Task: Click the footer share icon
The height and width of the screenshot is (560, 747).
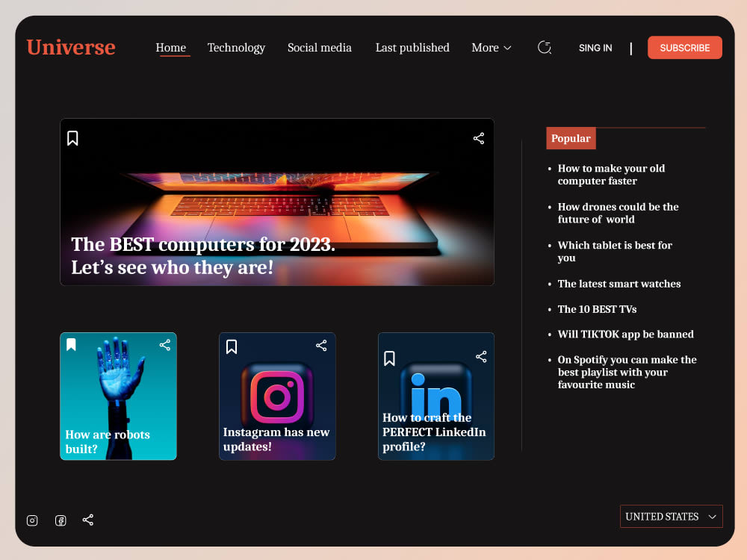Action: (x=88, y=520)
